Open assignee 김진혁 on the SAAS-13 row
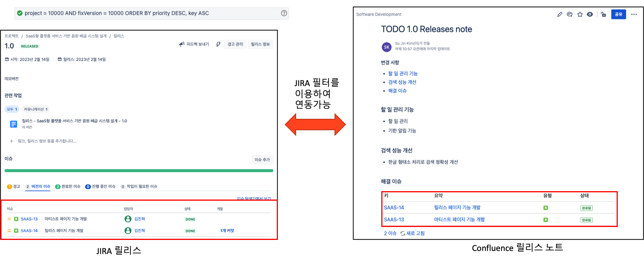 click(x=140, y=219)
